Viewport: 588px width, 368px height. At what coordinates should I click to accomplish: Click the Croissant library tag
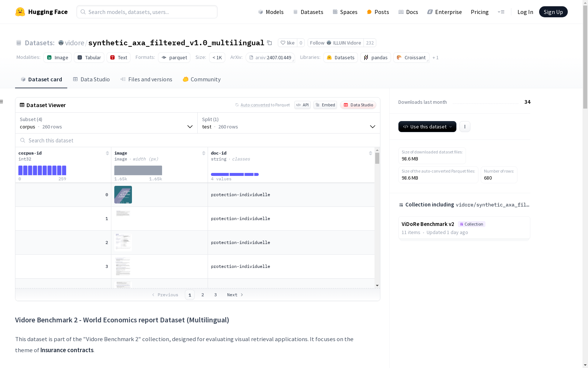[411, 57]
